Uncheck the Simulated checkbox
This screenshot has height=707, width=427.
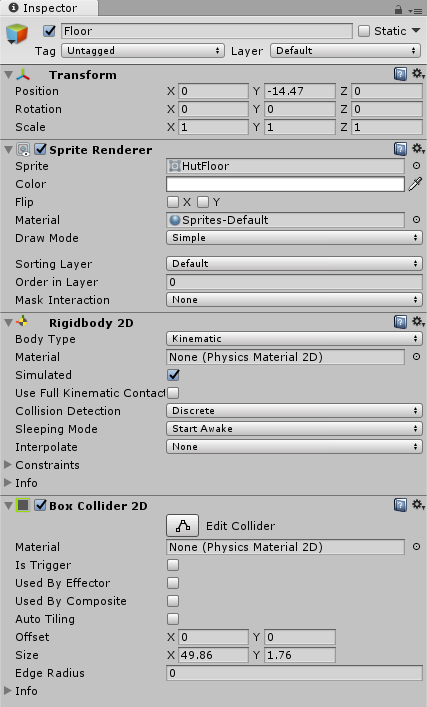click(173, 375)
